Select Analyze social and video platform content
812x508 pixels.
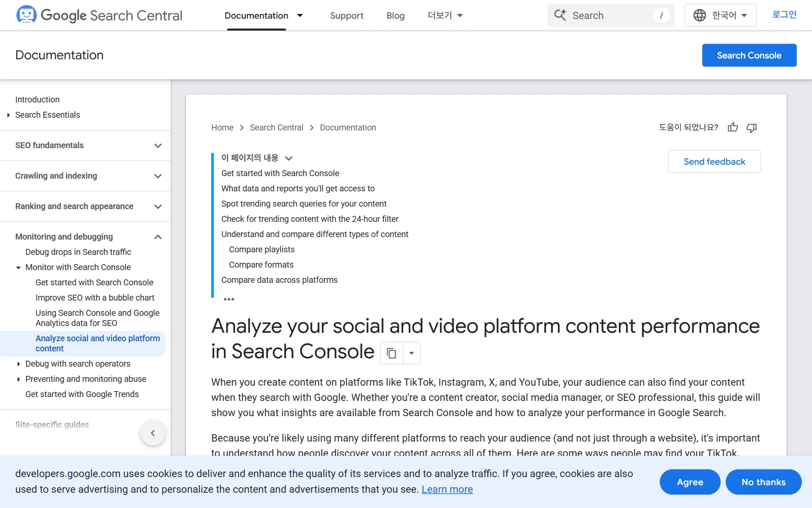pyautogui.click(x=98, y=343)
